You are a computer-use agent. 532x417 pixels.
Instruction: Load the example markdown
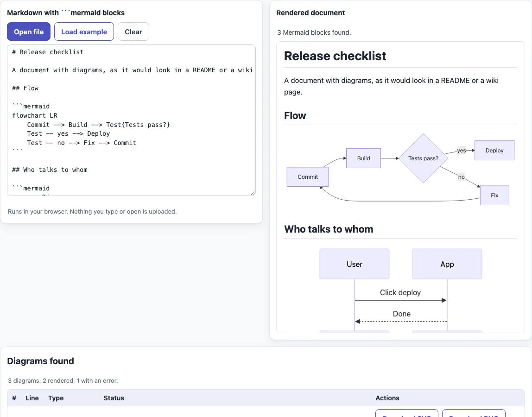tap(84, 32)
